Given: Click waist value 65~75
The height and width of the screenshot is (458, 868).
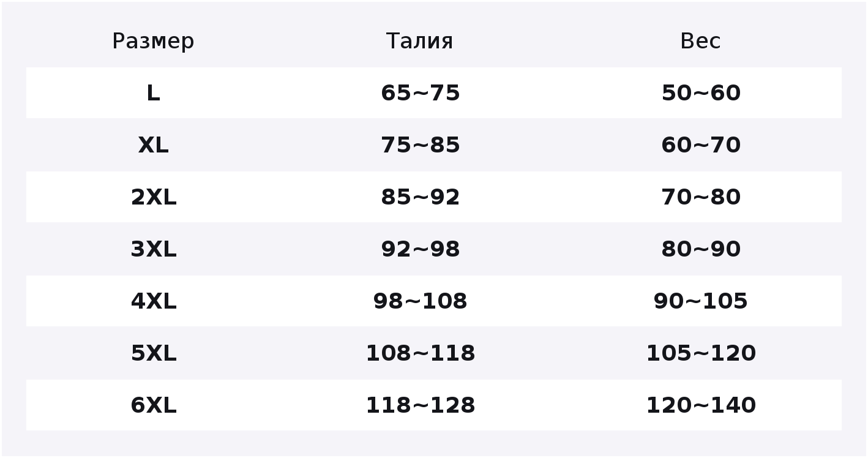Looking at the screenshot, I should [420, 93].
